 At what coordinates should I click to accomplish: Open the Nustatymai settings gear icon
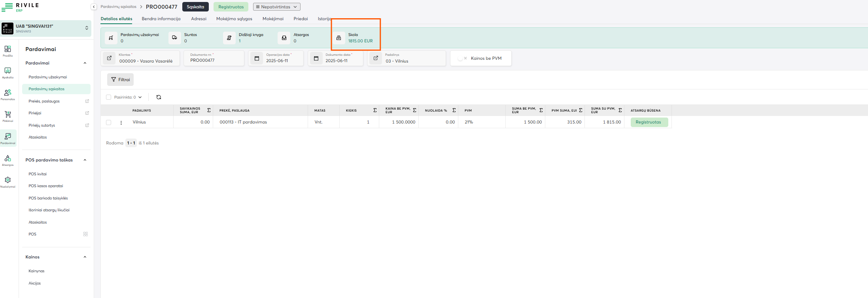click(x=8, y=180)
